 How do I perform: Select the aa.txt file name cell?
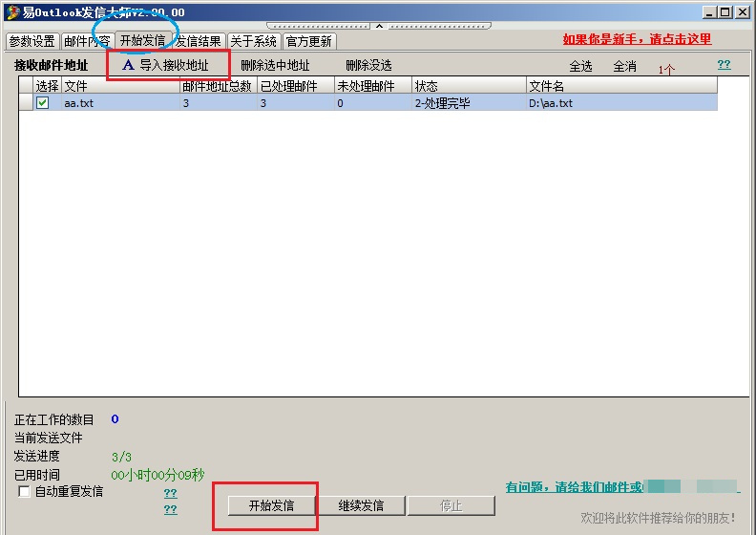pos(120,103)
